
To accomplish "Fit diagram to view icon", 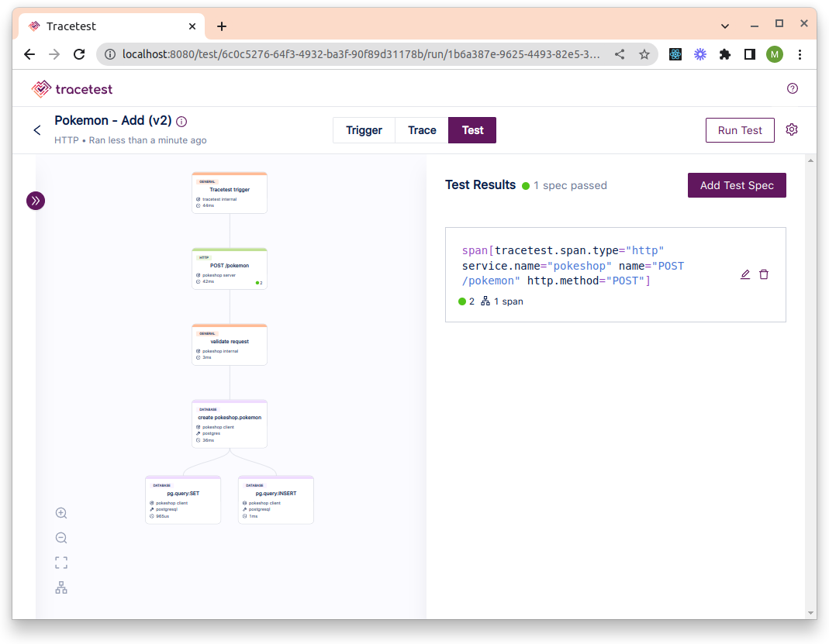I will click(61, 563).
